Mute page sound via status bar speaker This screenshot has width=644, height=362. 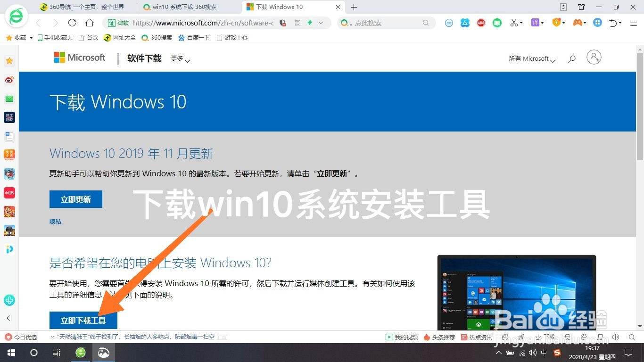(616, 337)
